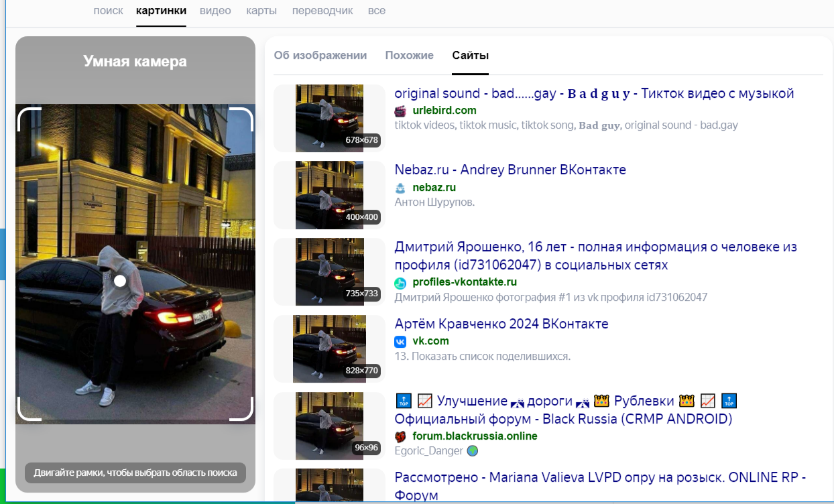Click the 'Двигайте рамки, чтобы выбрать область поиска' hint

135,472
